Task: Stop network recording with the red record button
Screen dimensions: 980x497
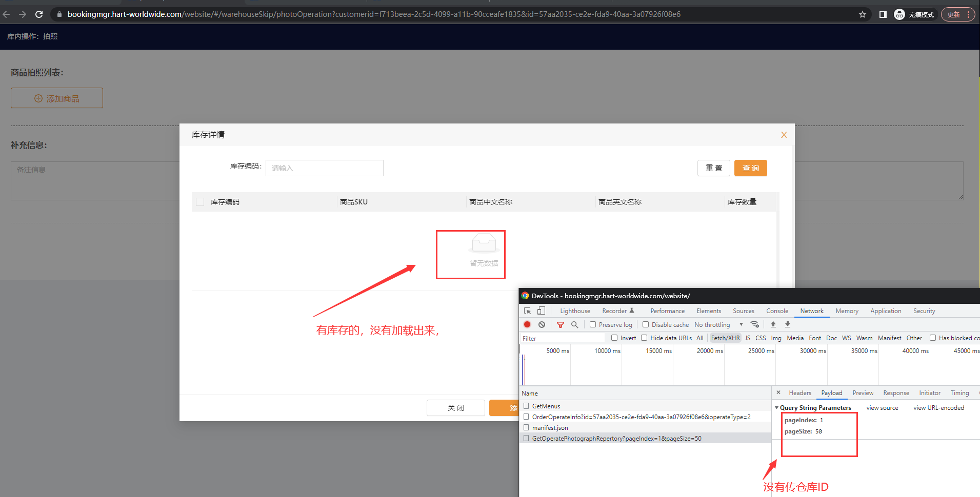Action: pyautogui.click(x=527, y=324)
